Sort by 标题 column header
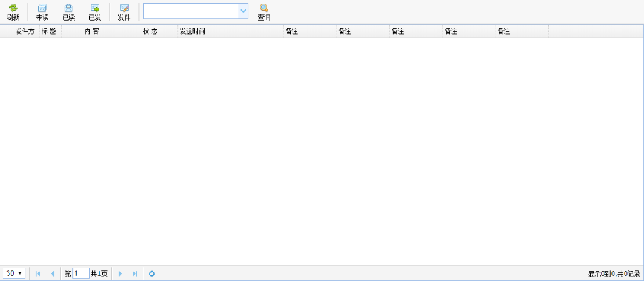Viewport: 644px width, 281px height. point(50,31)
